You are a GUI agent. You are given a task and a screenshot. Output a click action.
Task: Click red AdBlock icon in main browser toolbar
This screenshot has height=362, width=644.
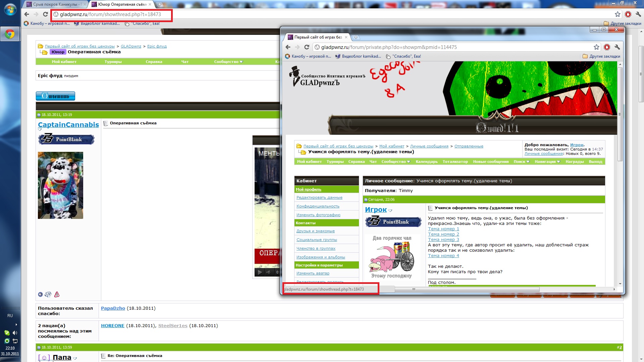[x=628, y=14]
